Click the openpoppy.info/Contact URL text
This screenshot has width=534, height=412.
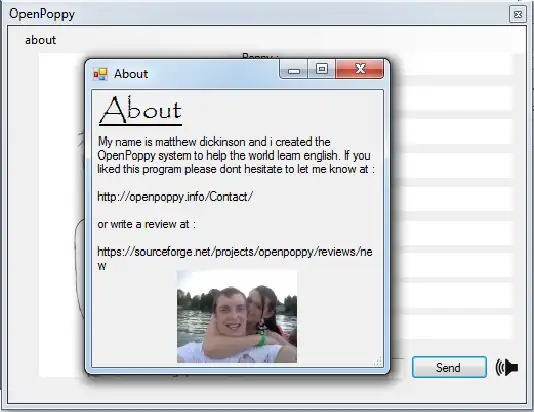(x=175, y=197)
